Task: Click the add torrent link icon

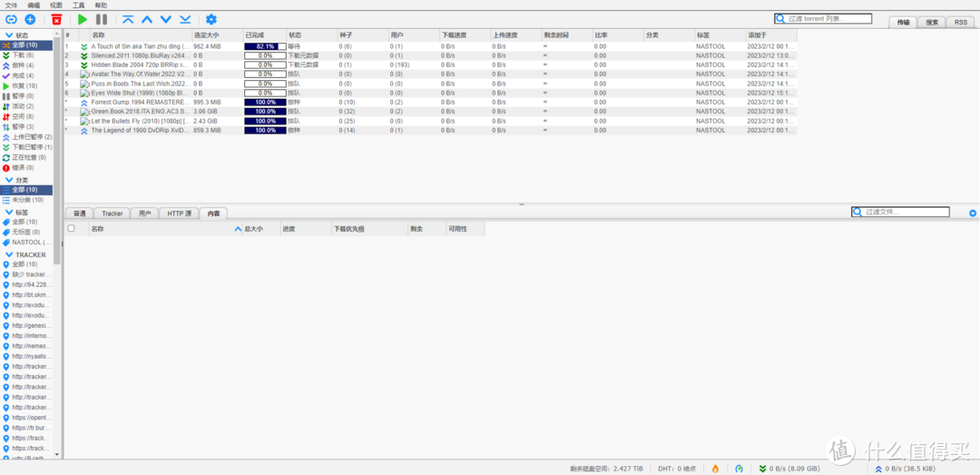Action: pyautogui.click(x=11, y=19)
